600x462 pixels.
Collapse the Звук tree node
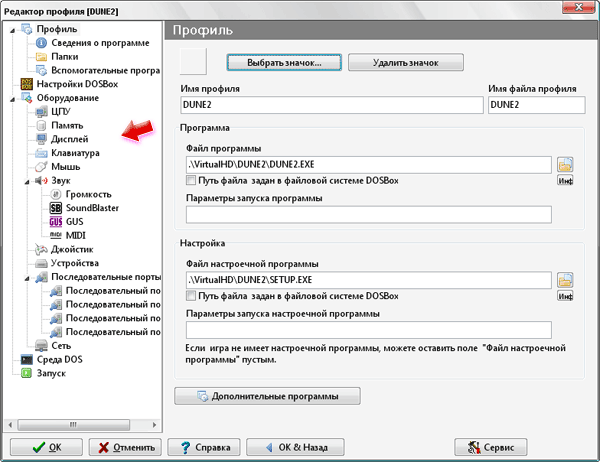point(26,180)
